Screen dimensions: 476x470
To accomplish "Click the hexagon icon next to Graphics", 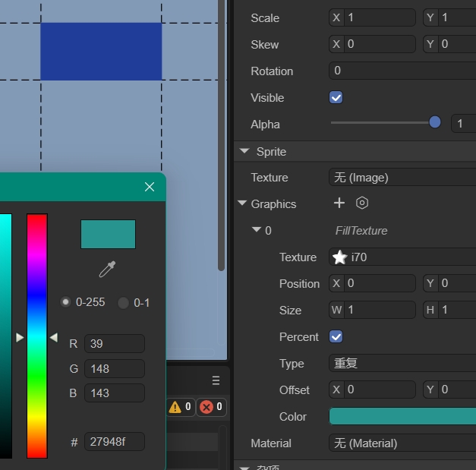I will pyautogui.click(x=362, y=203).
